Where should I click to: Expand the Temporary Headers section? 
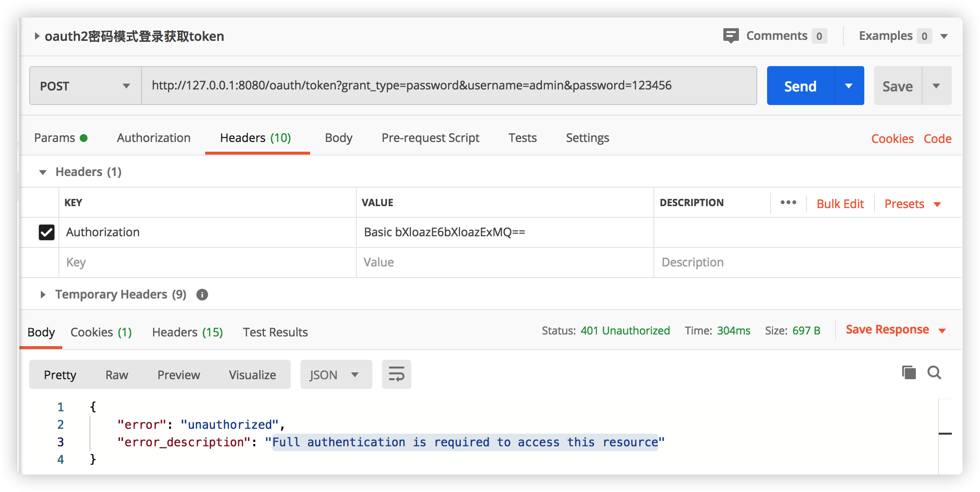43,295
